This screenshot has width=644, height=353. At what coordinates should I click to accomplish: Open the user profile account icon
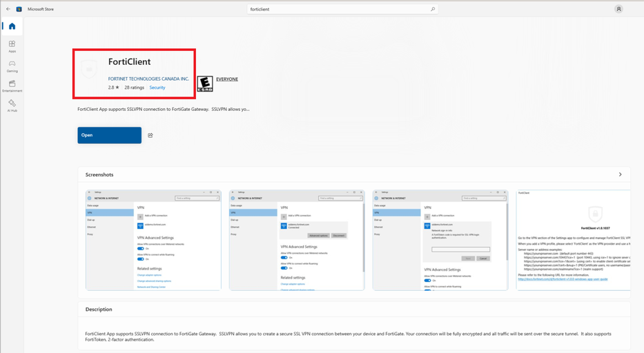pyautogui.click(x=618, y=9)
